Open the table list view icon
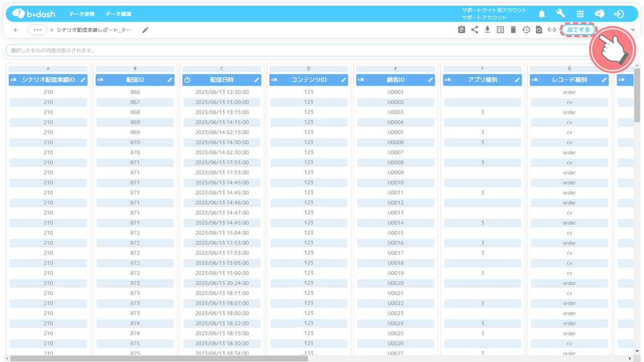The image size is (644, 362). point(500,30)
